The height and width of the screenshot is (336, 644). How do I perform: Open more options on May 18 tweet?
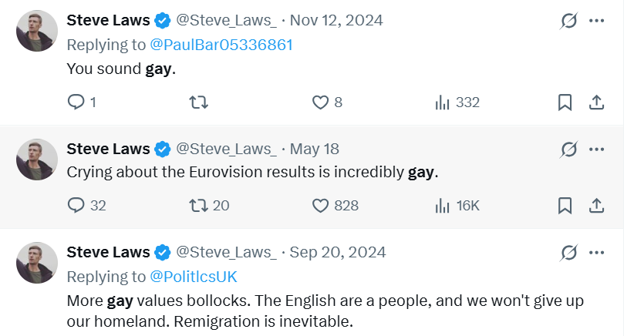pyautogui.click(x=596, y=149)
